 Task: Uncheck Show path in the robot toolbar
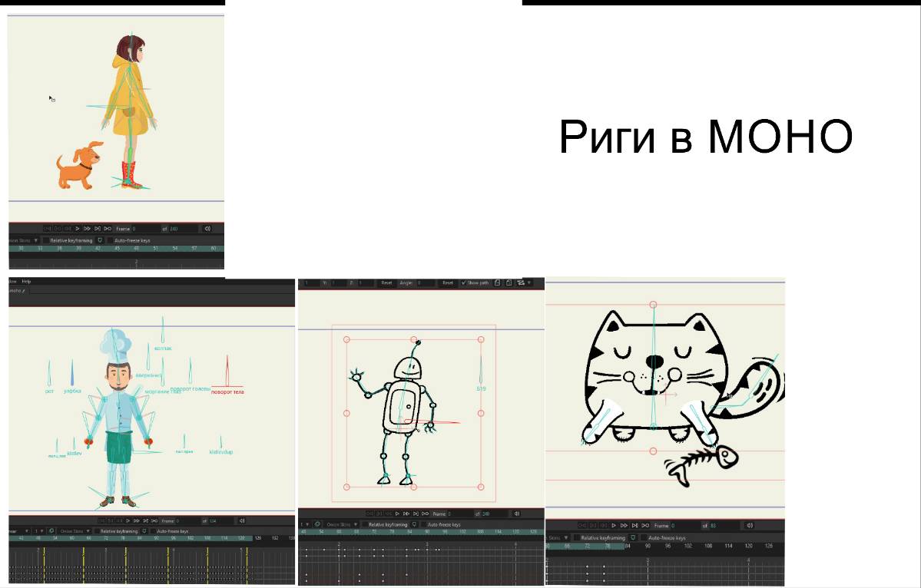tap(462, 283)
